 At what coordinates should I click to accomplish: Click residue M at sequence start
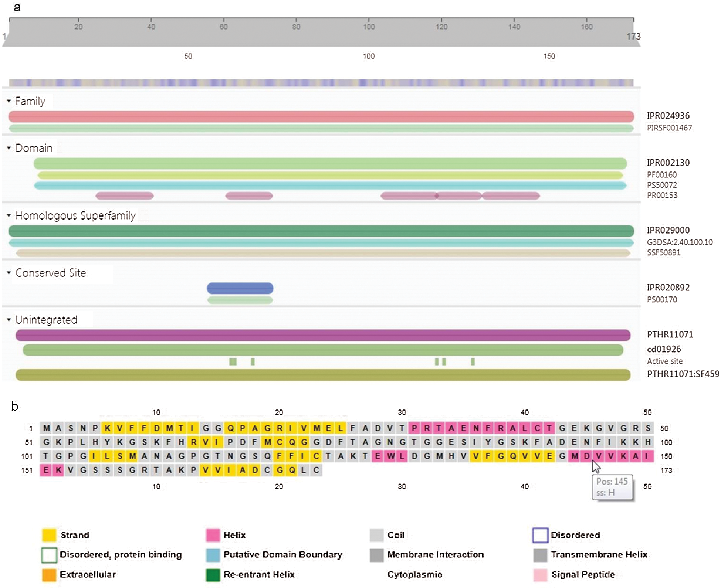46,428
